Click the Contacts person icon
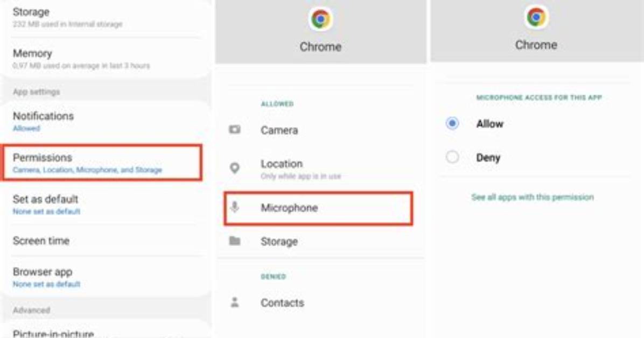Screen dimensions: 644x338 click(235, 302)
